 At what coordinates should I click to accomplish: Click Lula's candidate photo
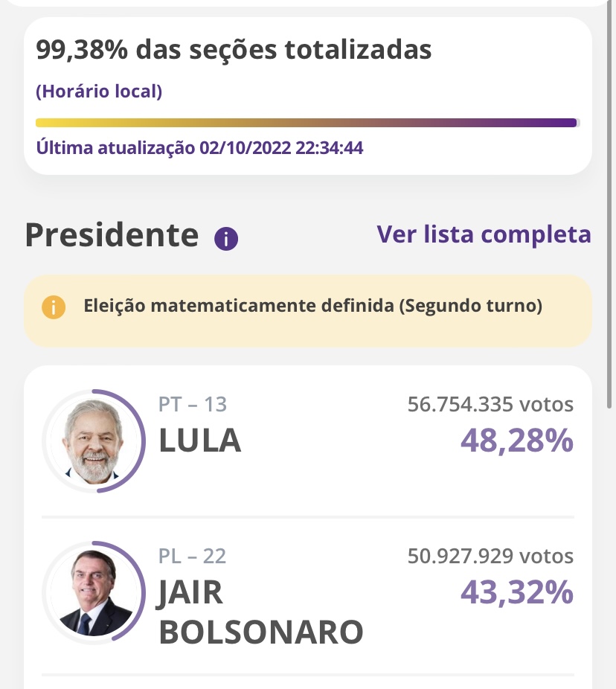[93, 440]
